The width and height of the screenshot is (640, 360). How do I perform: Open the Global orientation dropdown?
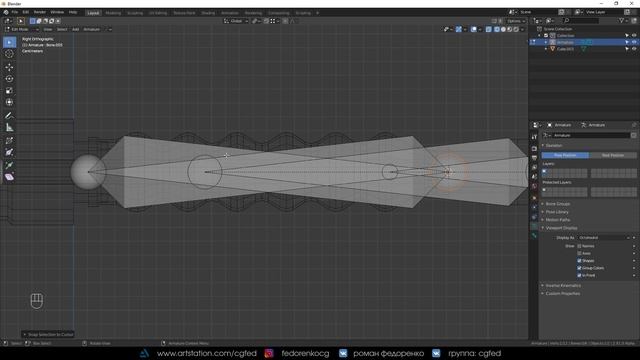[x=236, y=21]
